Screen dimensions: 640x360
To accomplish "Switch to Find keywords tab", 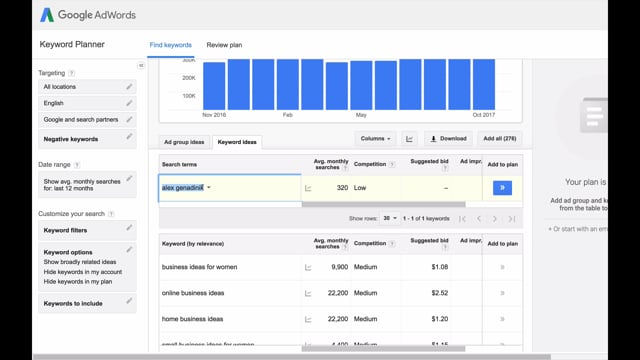I will [171, 45].
